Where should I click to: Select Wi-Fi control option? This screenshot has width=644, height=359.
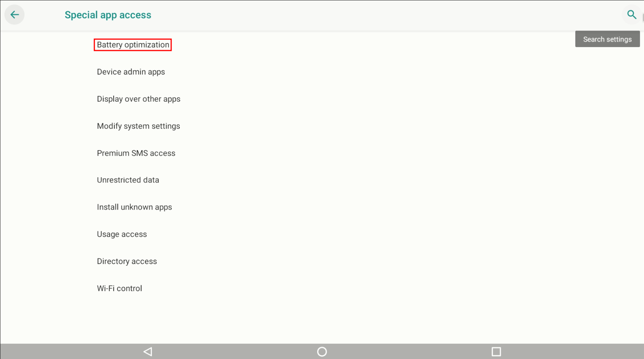(x=119, y=288)
